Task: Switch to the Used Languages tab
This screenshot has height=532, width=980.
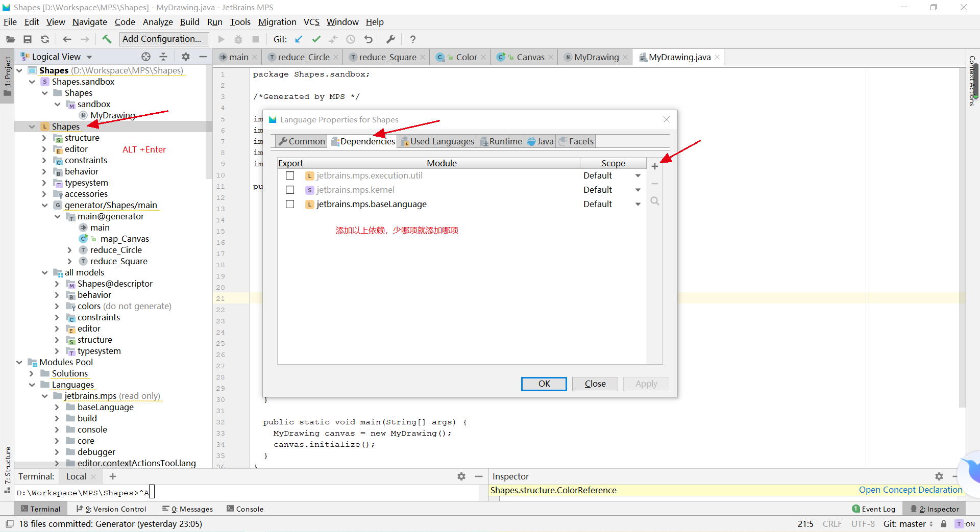Action: tap(441, 141)
